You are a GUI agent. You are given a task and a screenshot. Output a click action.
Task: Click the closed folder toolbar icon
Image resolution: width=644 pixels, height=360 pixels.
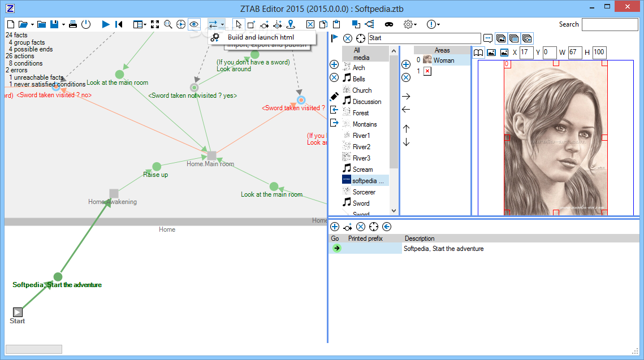(41, 25)
